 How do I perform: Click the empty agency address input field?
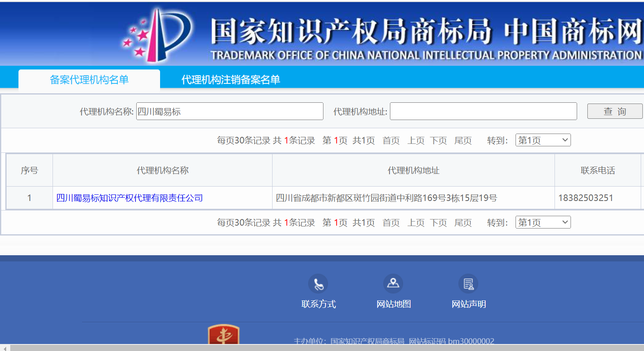pyautogui.click(x=483, y=111)
